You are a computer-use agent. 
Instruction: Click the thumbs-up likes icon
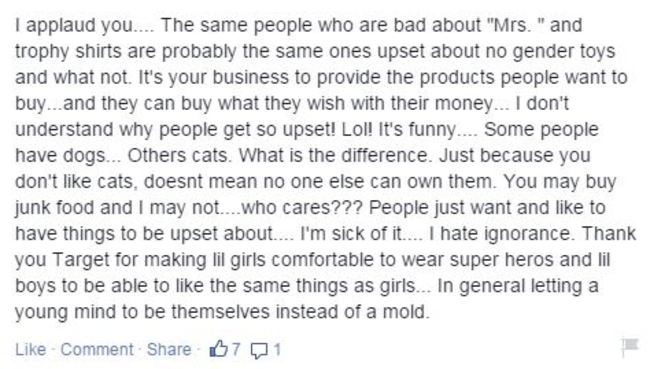[219, 349]
